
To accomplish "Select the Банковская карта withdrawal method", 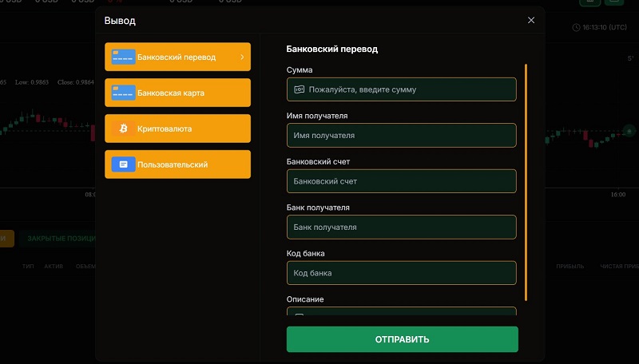I will coord(177,93).
